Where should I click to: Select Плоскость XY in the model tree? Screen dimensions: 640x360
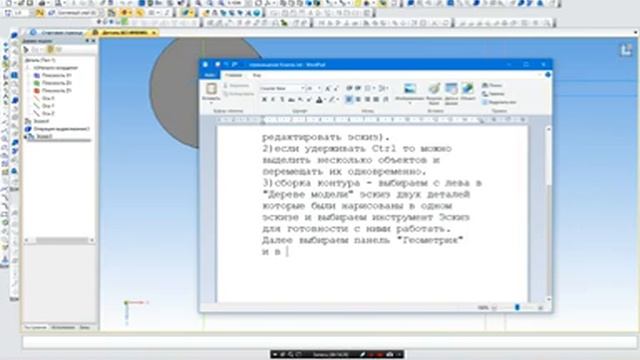coord(53,76)
